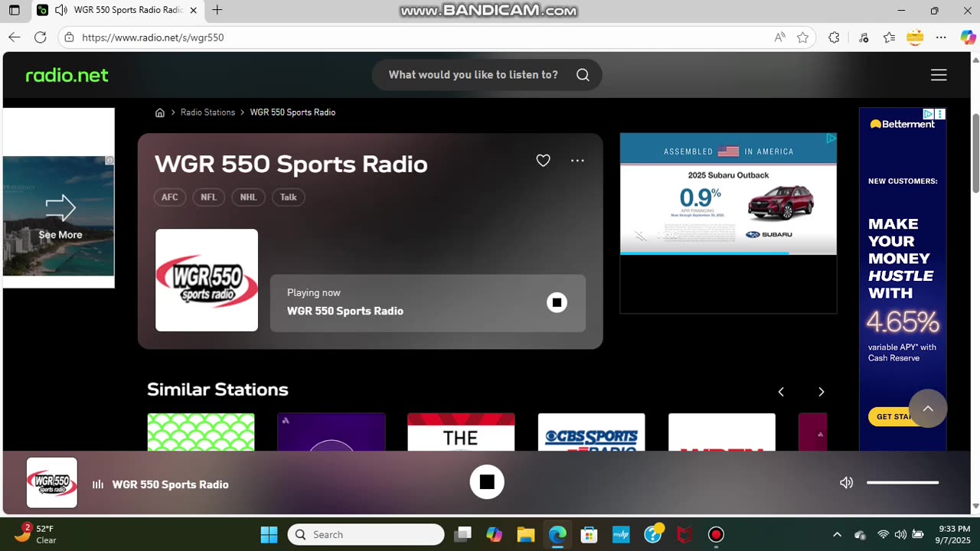Click the taskbar Search box
Image resolution: width=980 pixels, height=551 pixels.
(366, 534)
